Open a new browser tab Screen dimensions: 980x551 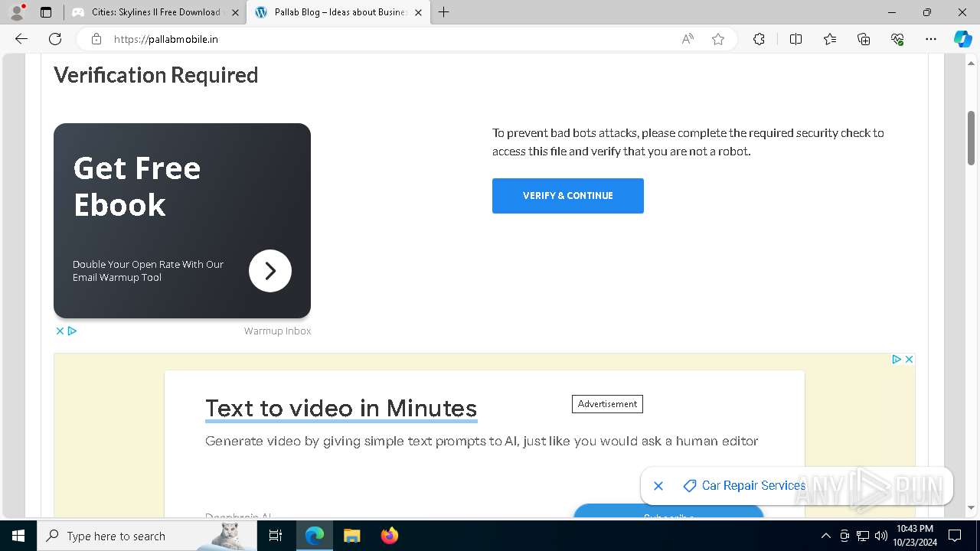444,12
